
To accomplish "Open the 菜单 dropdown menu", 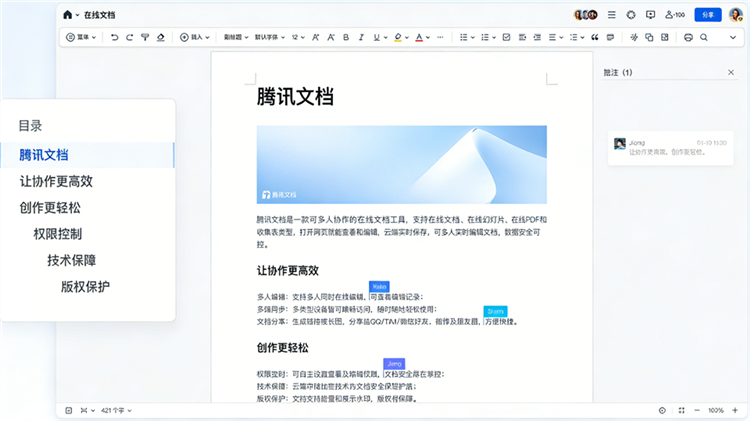I will [81, 37].
